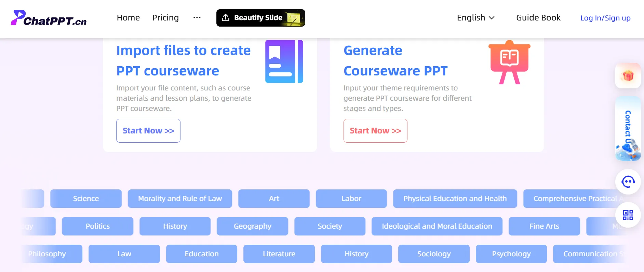The width and height of the screenshot is (644, 272).
Task: Expand the English language dropdown
Action: 475,18
